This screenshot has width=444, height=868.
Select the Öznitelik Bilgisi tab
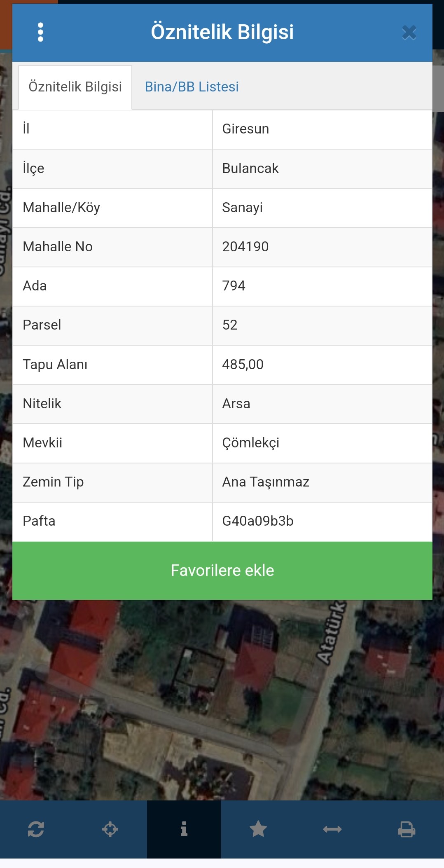tap(75, 87)
